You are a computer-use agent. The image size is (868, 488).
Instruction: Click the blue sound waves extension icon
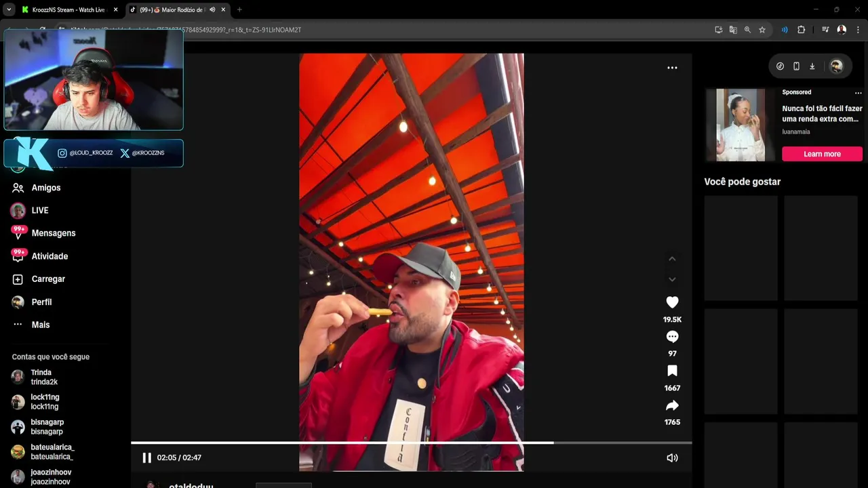[x=785, y=30]
